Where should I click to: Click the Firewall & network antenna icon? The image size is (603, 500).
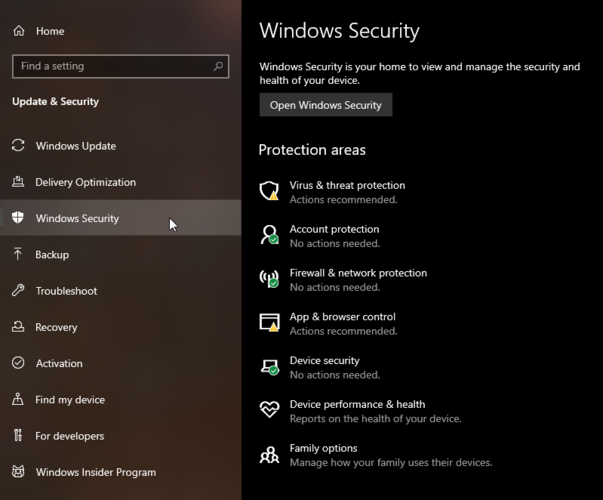(x=269, y=278)
